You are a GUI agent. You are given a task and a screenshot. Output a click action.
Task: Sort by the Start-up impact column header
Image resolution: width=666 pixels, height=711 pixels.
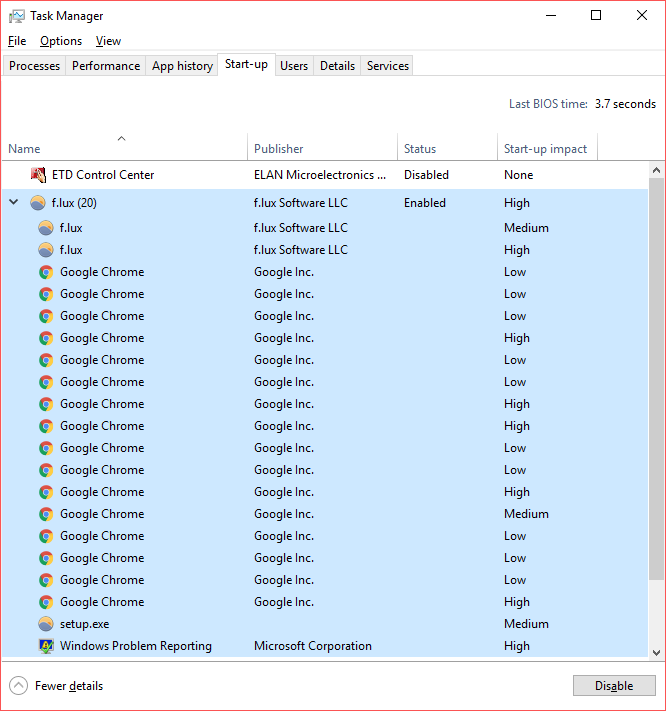547,149
